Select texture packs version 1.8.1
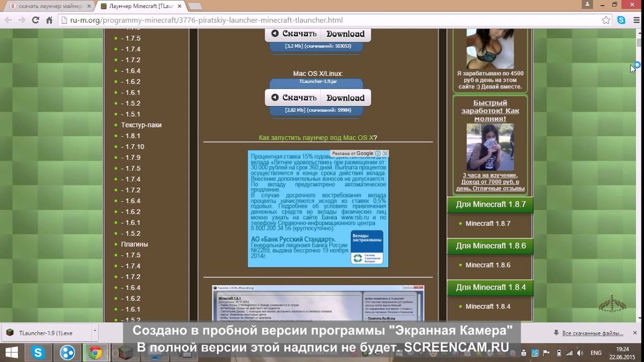This screenshot has width=644, height=362. point(131,136)
